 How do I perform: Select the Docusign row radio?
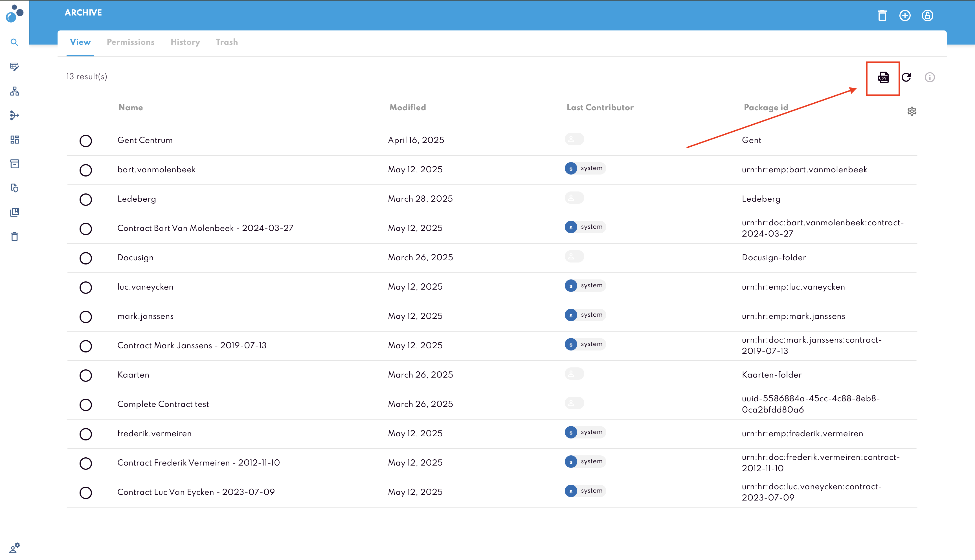pyautogui.click(x=85, y=258)
